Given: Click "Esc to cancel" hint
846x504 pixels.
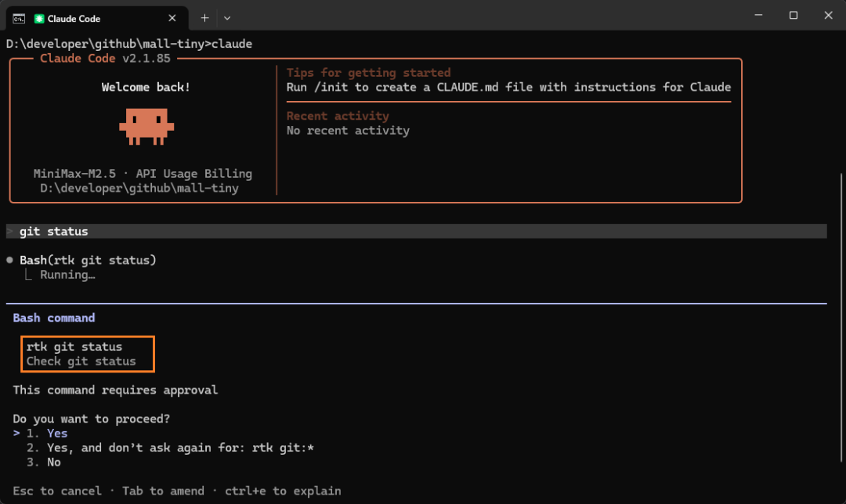Looking at the screenshot, I should pos(57,491).
